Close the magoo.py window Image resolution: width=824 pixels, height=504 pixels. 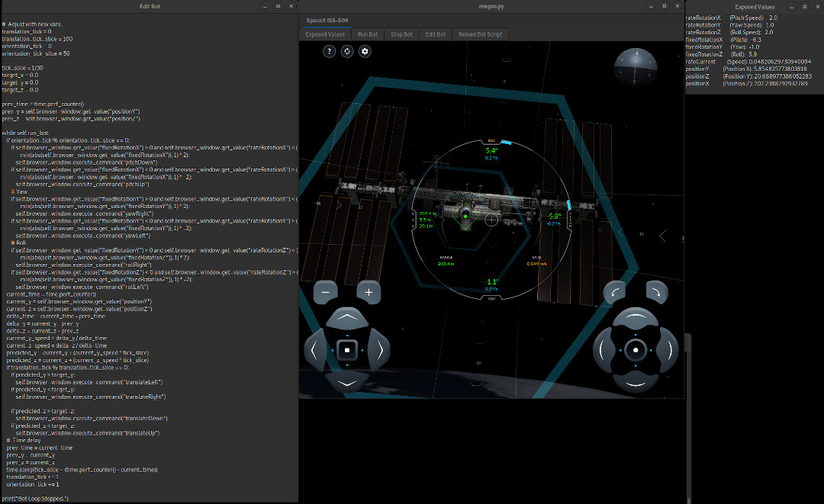click(x=678, y=6)
